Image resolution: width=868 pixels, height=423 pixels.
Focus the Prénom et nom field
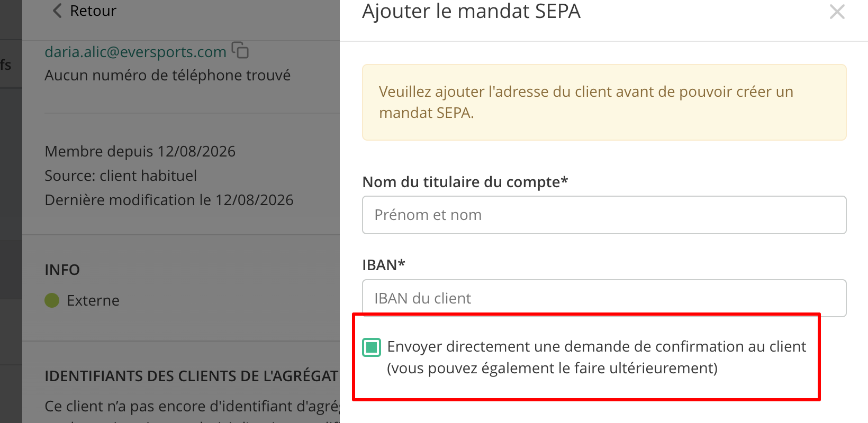click(x=604, y=215)
